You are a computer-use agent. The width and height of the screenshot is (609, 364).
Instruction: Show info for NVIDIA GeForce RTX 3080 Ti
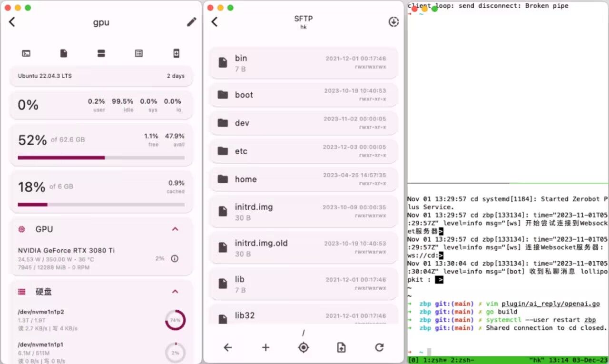(x=175, y=259)
